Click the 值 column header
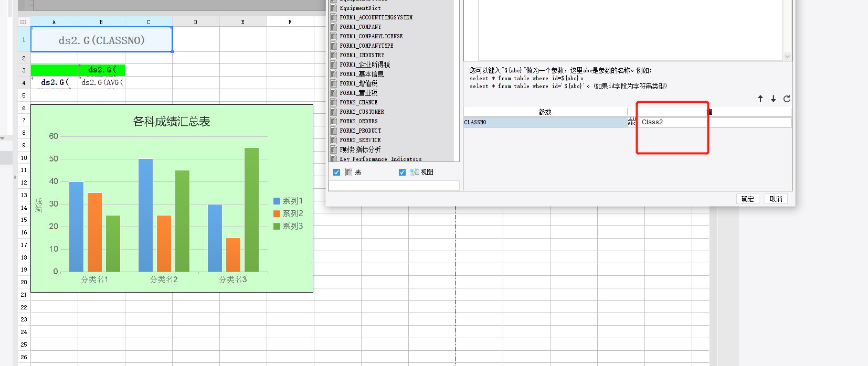Screen dimensions: 868x366 coord(710,112)
